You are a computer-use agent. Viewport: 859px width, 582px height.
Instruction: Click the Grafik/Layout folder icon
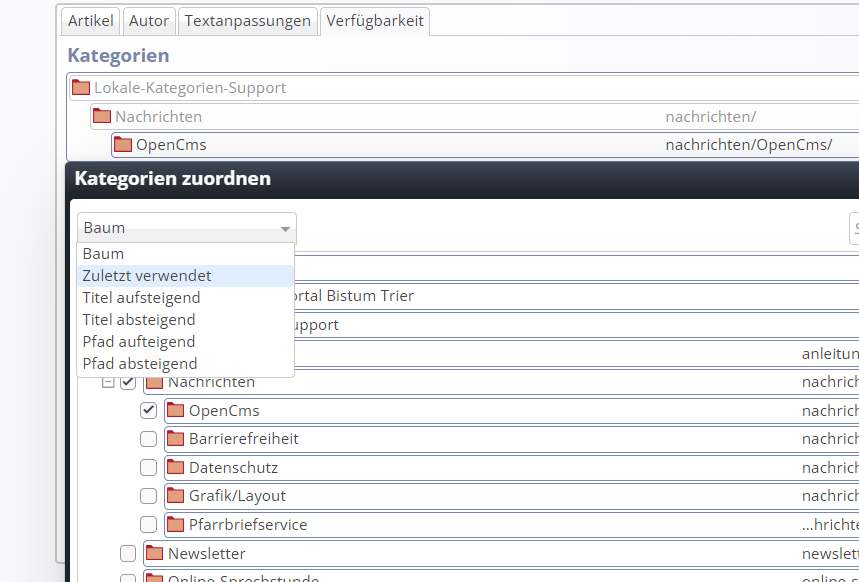pyautogui.click(x=176, y=496)
